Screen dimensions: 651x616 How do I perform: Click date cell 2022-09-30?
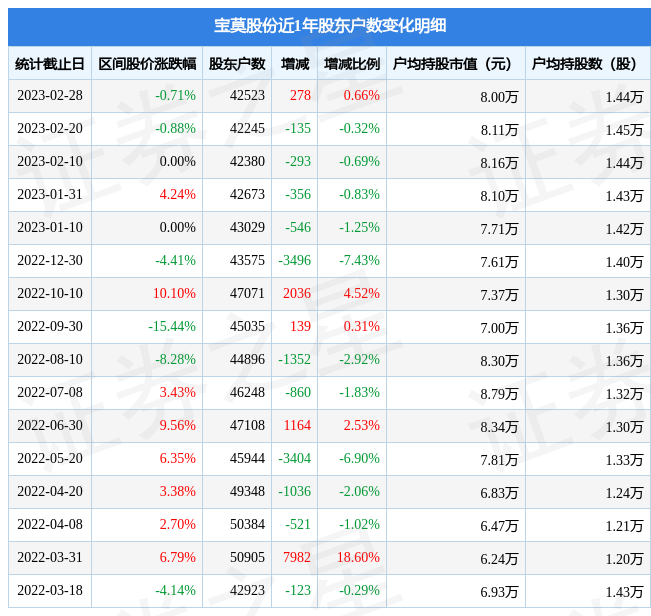50,326
